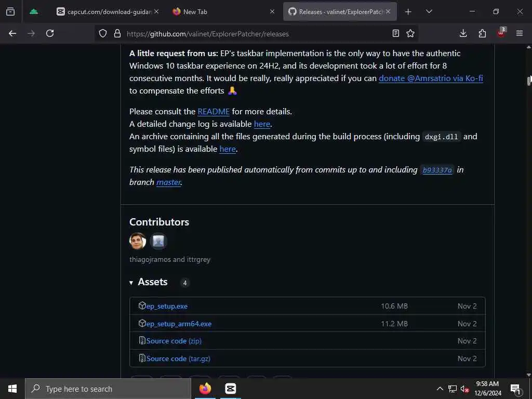Image resolution: width=532 pixels, height=399 pixels.
Task: Switch to the pinned green tab
Action: click(34, 11)
